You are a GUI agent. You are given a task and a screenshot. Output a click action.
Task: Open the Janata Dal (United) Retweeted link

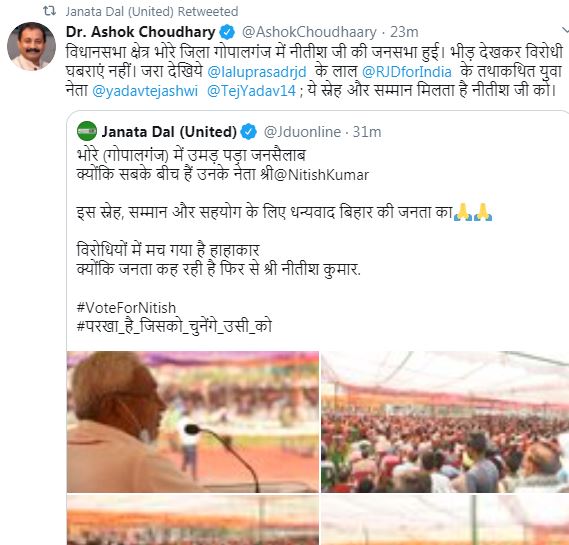(x=152, y=12)
